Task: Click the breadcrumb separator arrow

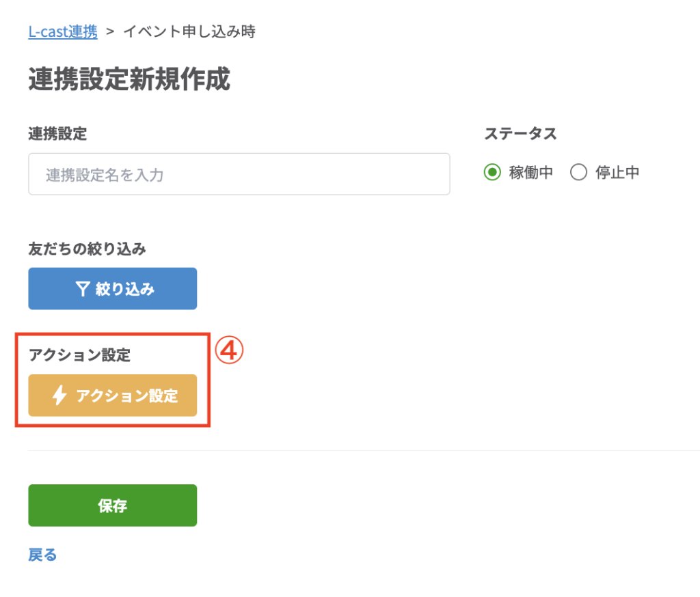Action: [x=110, y=31]
